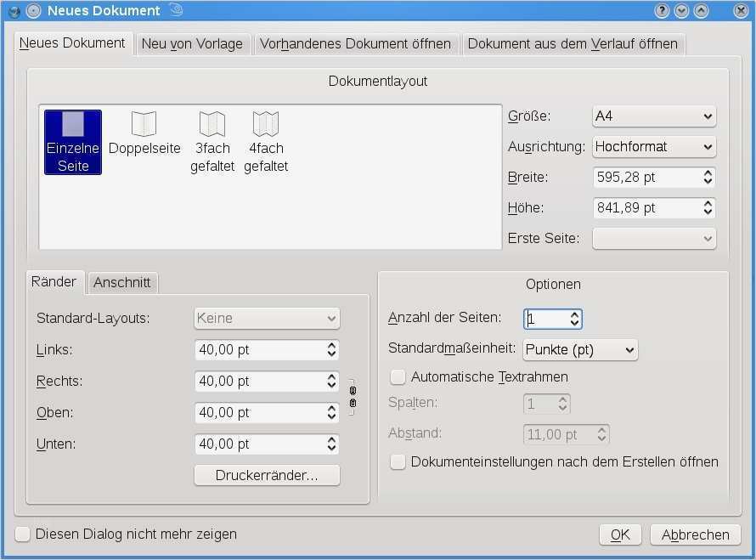The image size is (756, 560).
Task: Open the Größe dropdown showing A4
Action: pos(654,116)
